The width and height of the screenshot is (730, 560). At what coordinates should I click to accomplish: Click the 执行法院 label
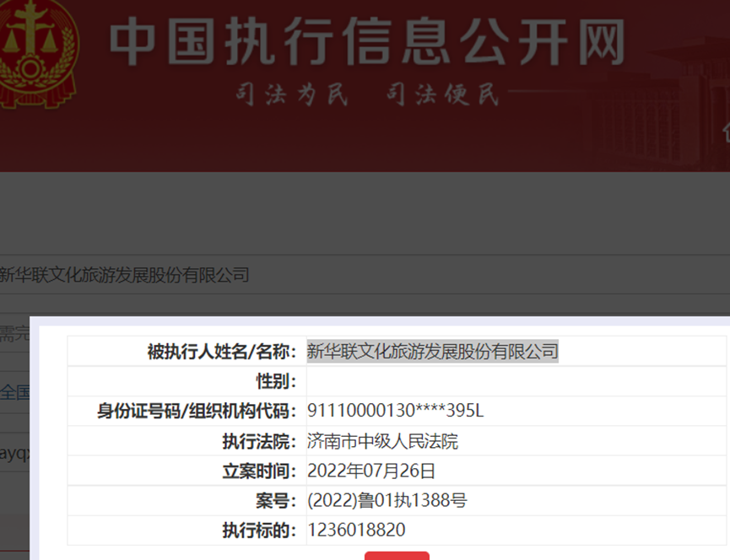(259, 441)
